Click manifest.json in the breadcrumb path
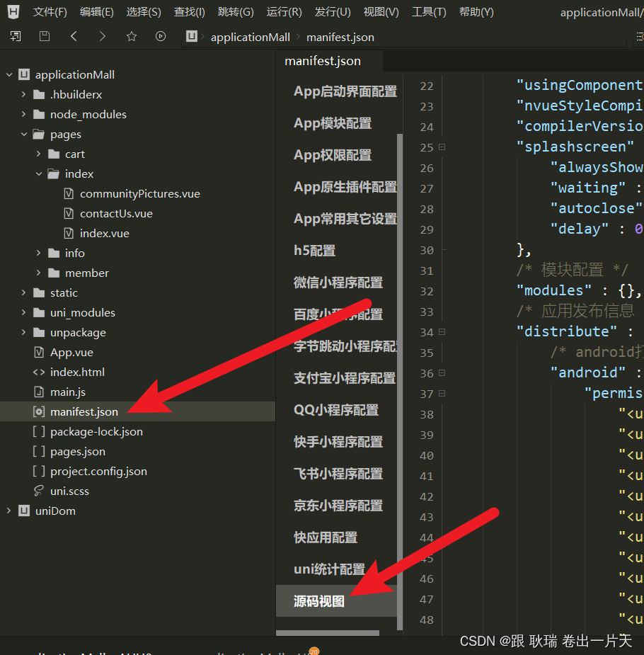Viewport: 644px width, 655px height. pos(340,38)
